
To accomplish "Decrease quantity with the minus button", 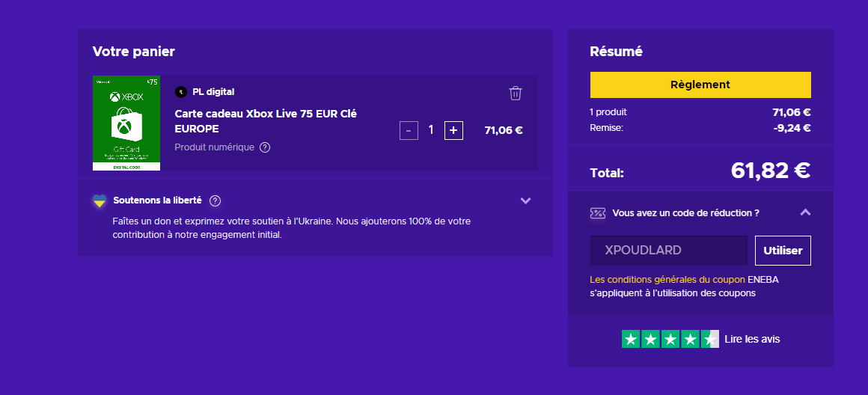I will 409,130.
